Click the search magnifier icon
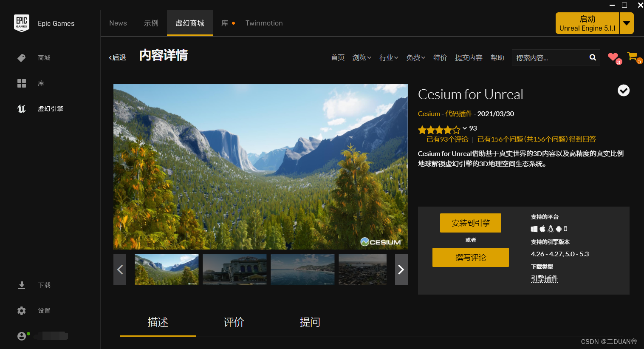This screenshot has height=349, width=644. coord(593,57)
